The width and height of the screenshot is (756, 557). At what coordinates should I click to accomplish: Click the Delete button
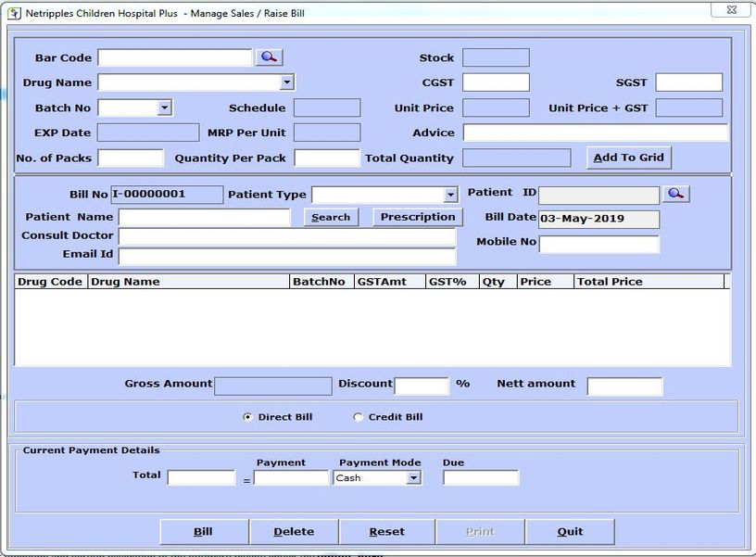click(x=294, y=531)
